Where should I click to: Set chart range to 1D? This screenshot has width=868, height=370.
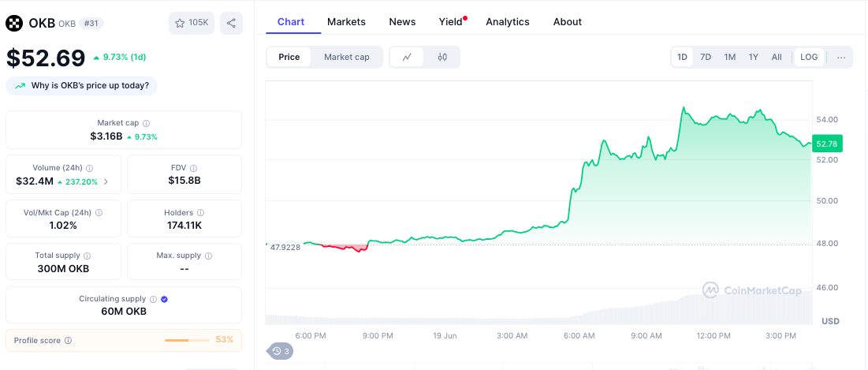(x=683, y=57)
